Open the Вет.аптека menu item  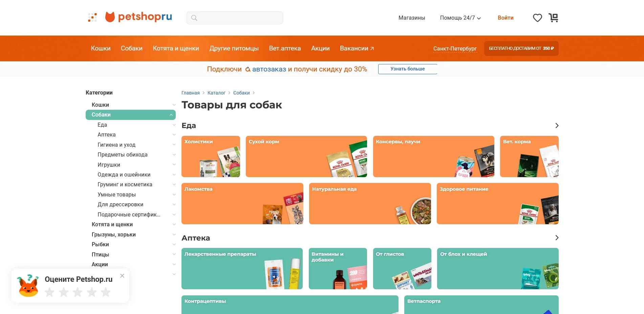pos(285,48)
